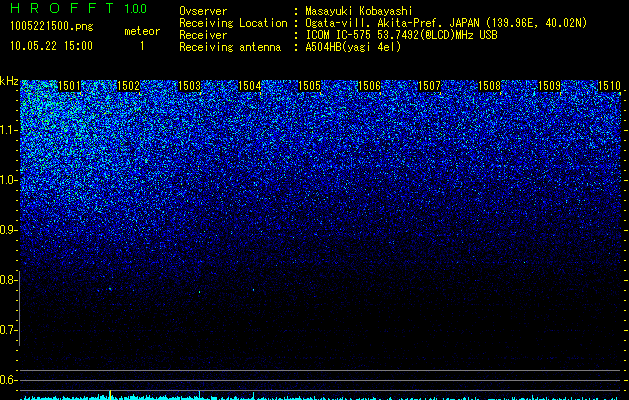Click the 1504 time marker

(250, 86)
